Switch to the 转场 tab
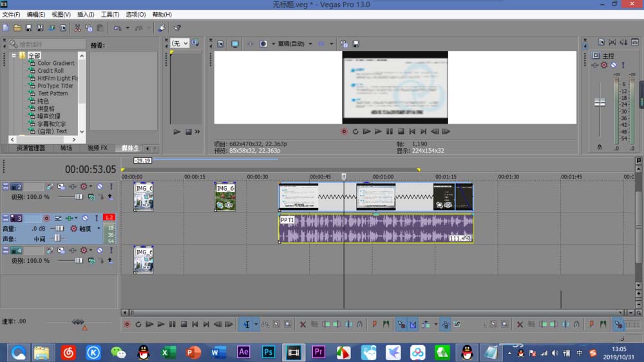This screenshot has height=362, width=644. (66, 148)
